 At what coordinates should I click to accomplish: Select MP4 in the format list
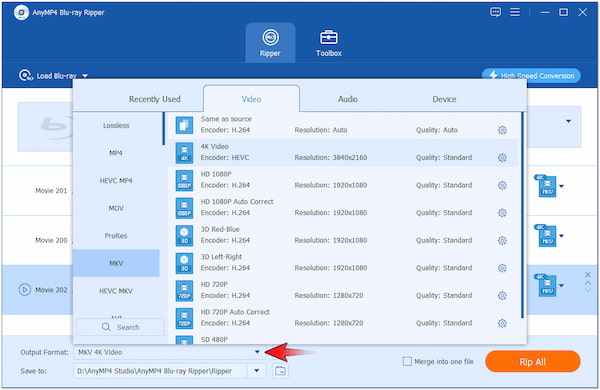click(116, 153)
